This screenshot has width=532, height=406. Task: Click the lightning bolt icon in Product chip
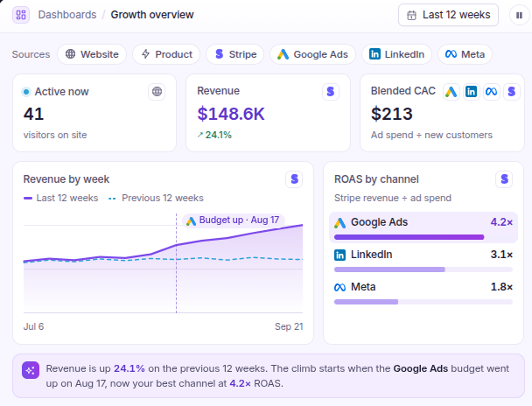point(145,54)
